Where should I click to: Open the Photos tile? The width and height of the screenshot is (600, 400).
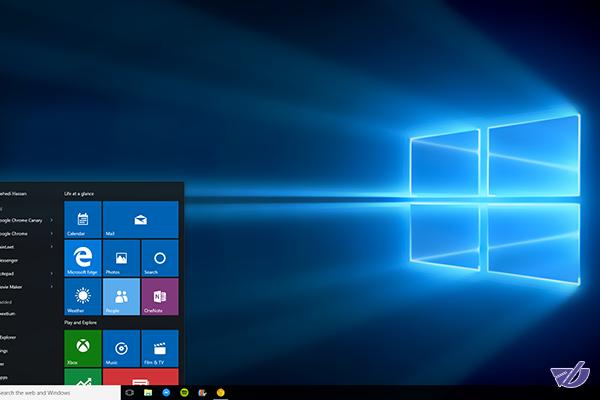coord(121,258)
